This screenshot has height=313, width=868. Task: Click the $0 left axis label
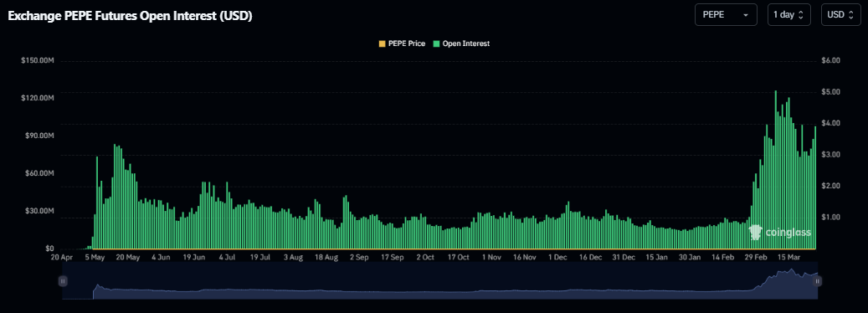tap(49, 249)
